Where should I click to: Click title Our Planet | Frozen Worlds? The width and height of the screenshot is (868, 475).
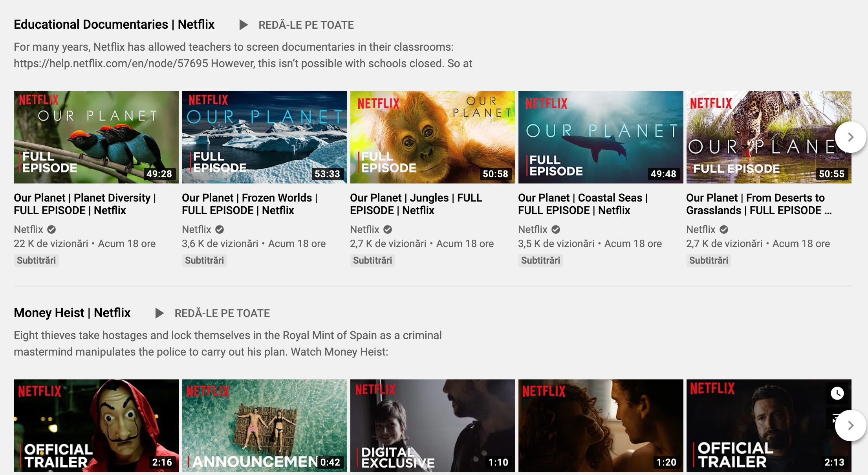[x=250, y=204]
